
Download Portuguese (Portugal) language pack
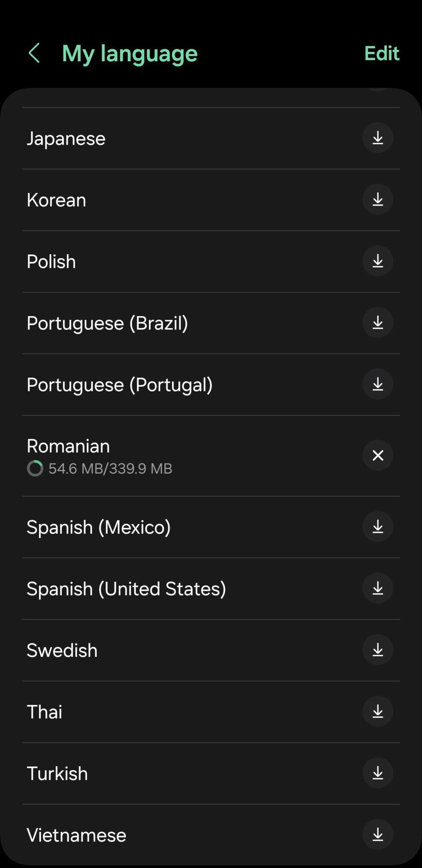(x=378, y=384)
